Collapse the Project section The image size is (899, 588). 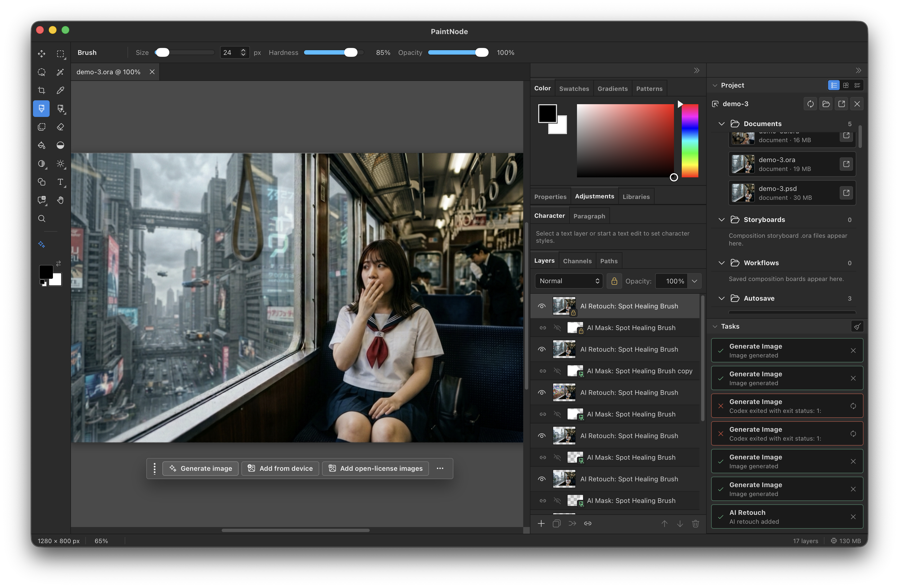(715, 85)
